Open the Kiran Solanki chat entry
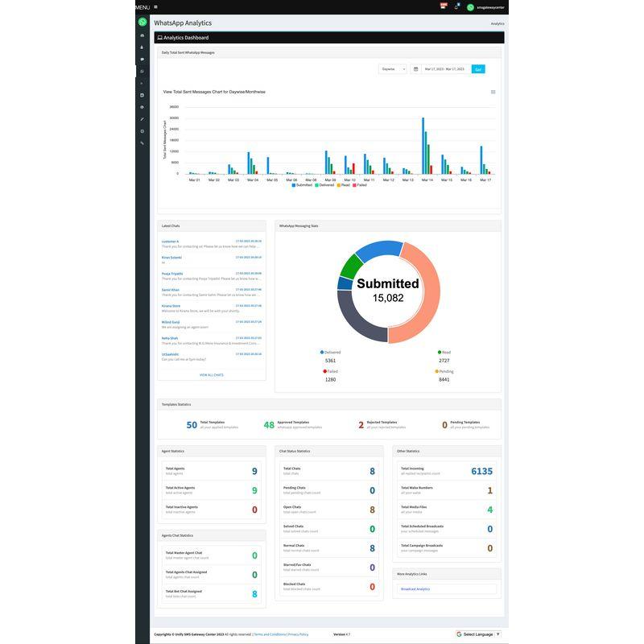This screenshot has width=644, height=644. coord(212,260)
